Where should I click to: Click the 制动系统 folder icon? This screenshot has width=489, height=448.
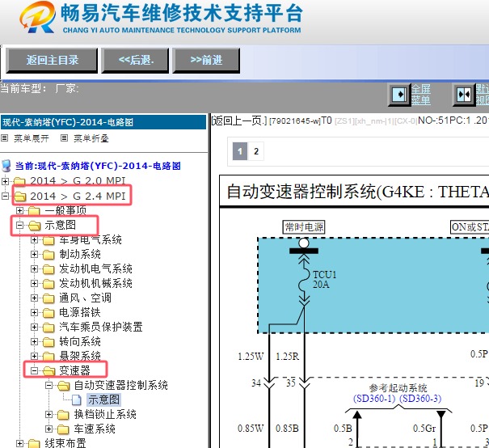point(48,255)
